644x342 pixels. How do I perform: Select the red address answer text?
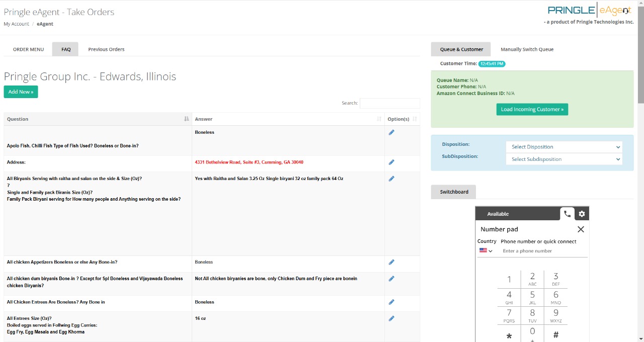click(249, 162)
